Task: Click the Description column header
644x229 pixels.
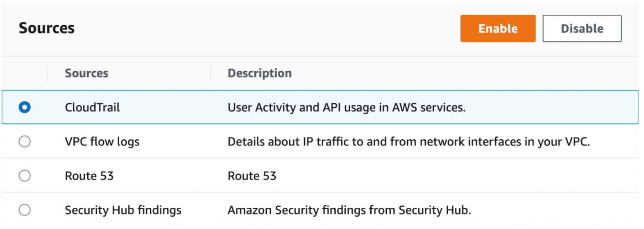Action: [x=260, y=73]
